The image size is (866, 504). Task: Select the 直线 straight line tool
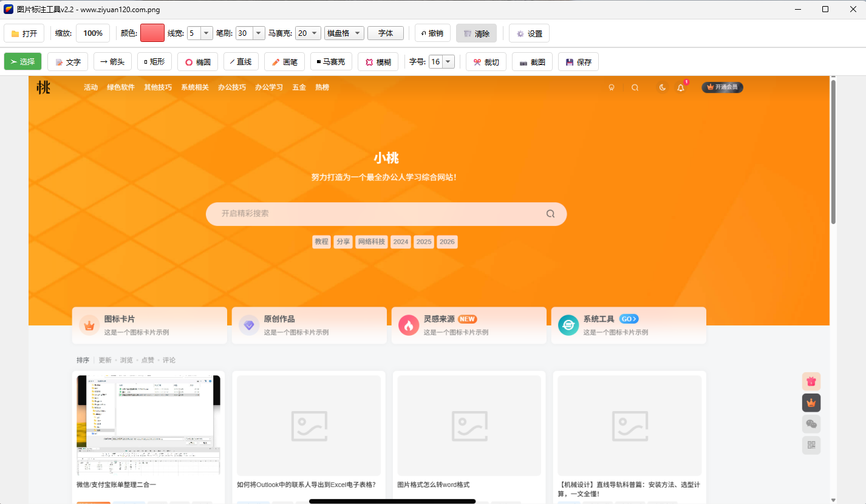point(240,61)
